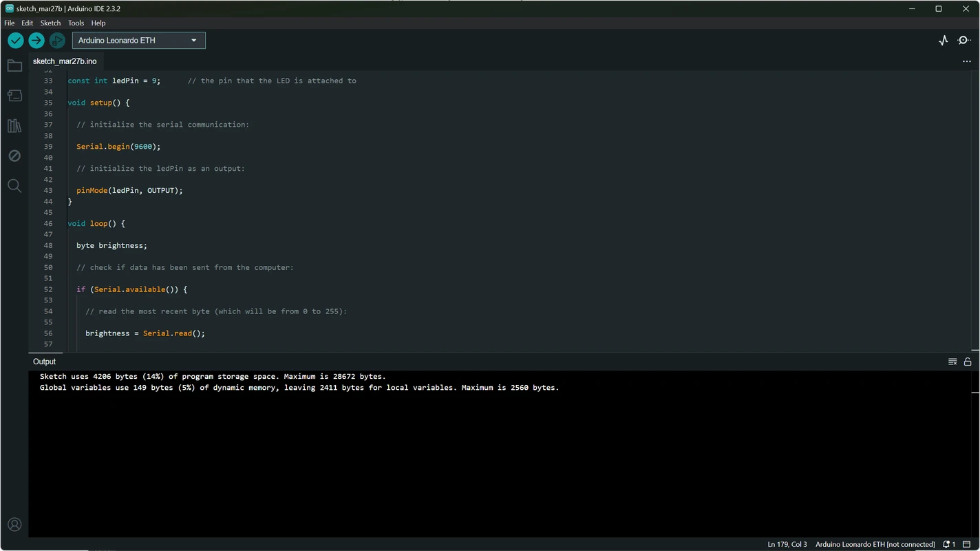This screenshot has height=551, width=980.
Task: Select the sketch_mar27b.ino editor tab
Action: point(65,61)
